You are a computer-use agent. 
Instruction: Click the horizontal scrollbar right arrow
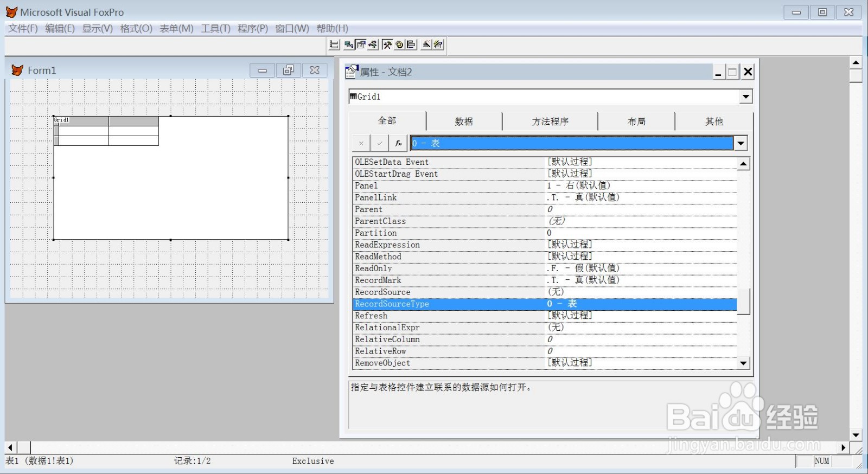coord(843,447)
